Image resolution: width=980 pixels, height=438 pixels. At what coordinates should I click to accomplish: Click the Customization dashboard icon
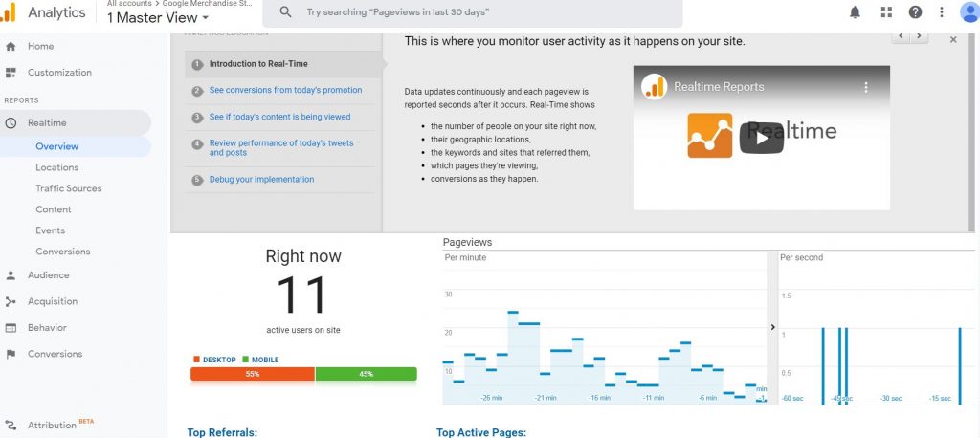pos(11,73)
